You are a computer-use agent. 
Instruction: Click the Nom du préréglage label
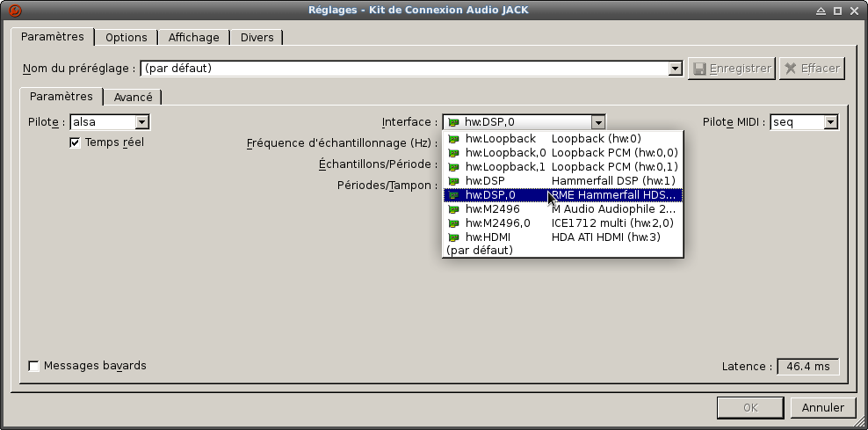[79, 69]
